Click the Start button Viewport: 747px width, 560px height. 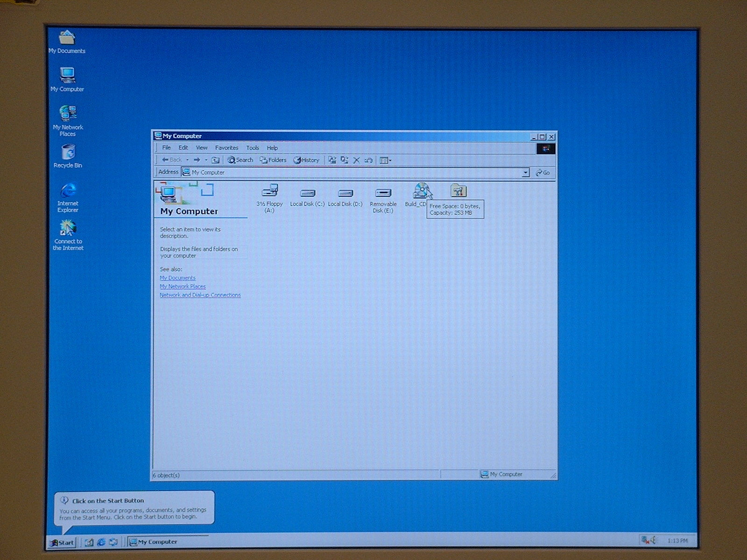point(62,542)
